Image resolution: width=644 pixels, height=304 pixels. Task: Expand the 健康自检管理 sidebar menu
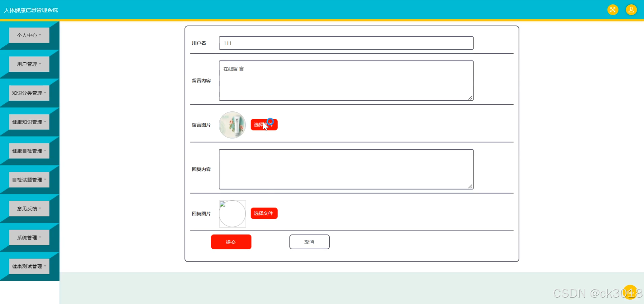tap(29, 151)
